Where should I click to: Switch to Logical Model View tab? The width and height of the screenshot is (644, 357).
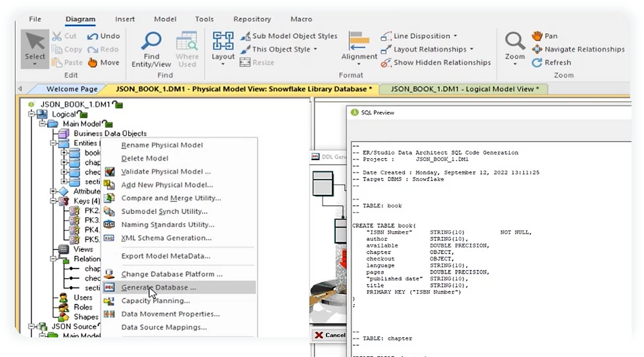pyautogui.click(x=464, y=89)
